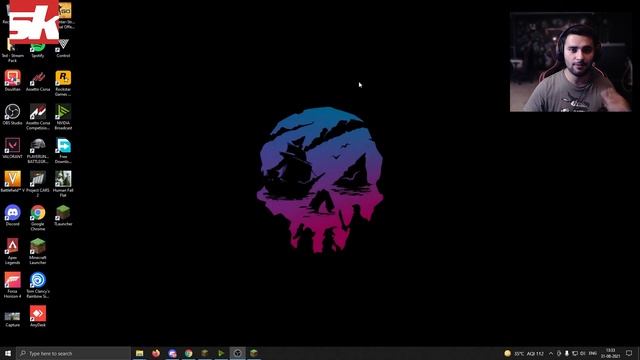Open Chrome from the taskbar

(x=189, y=353)
